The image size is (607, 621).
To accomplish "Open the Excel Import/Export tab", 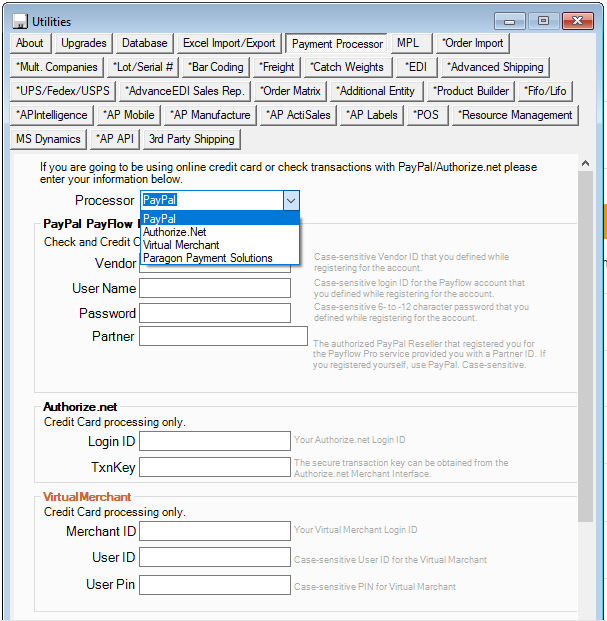I will point(229,43).
